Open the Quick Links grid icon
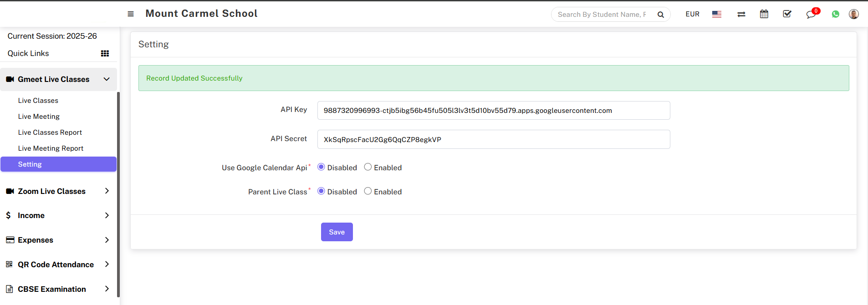This screenshot has width=868, height=305. pos(105,54)
